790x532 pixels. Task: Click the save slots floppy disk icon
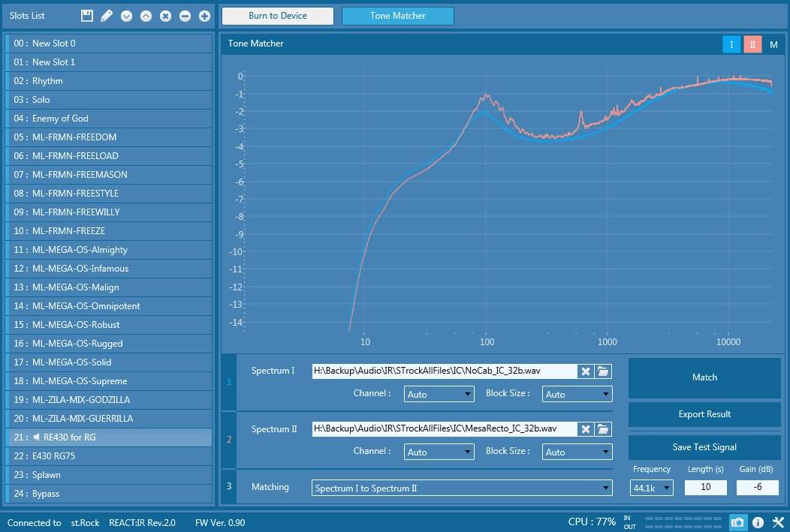pos(87,16)
